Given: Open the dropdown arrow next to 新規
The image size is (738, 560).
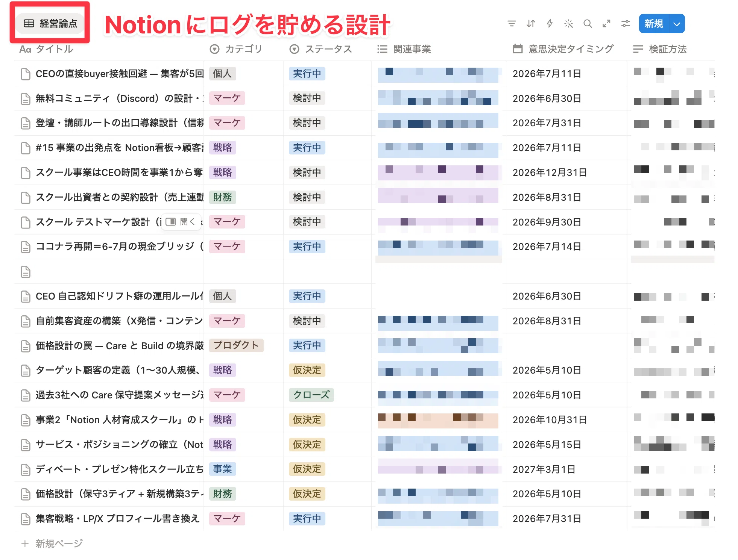Looking at the screenshot, I should (x=677, y=24).
